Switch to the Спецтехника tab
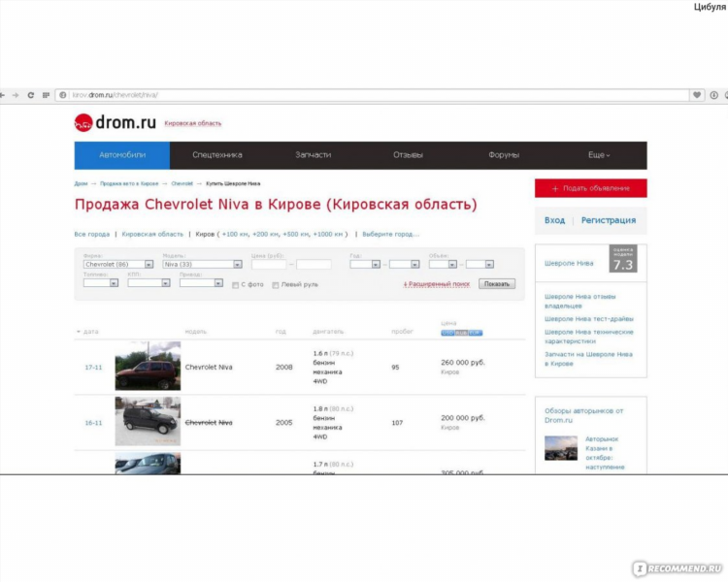Viewport: 728px width, 582px height. pos(217,155)
